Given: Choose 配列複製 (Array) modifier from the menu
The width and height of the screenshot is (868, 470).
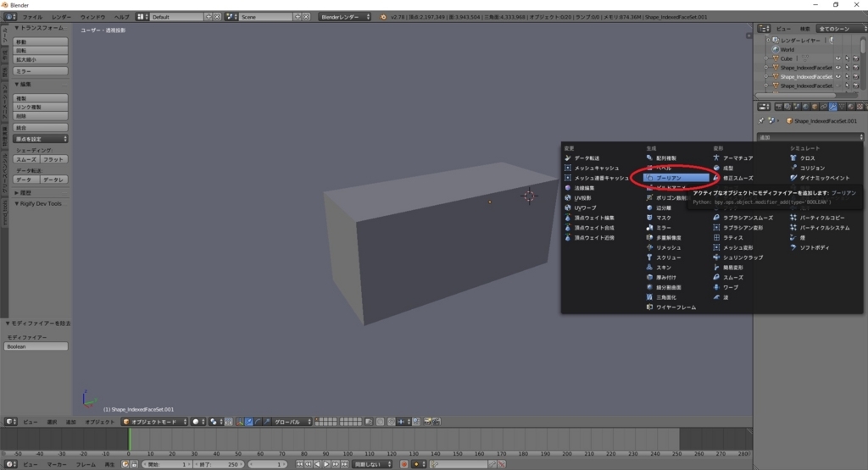Looking at the screenshot, I should (666, 158).
